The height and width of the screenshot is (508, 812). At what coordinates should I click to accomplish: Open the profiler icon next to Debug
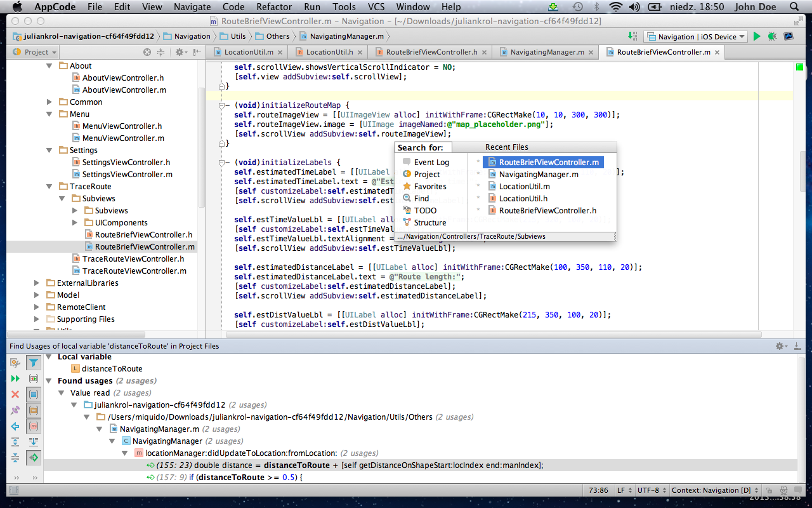click(x=789, y=36)
